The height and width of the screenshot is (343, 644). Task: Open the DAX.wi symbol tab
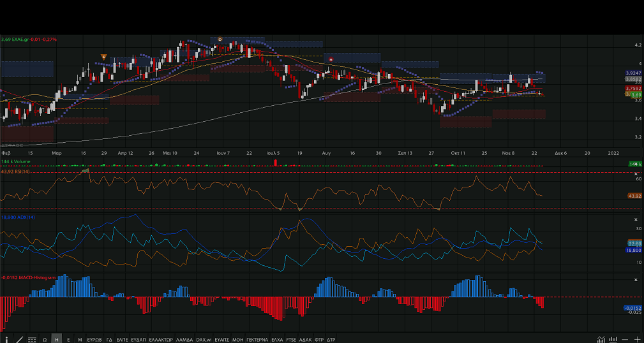204,340
